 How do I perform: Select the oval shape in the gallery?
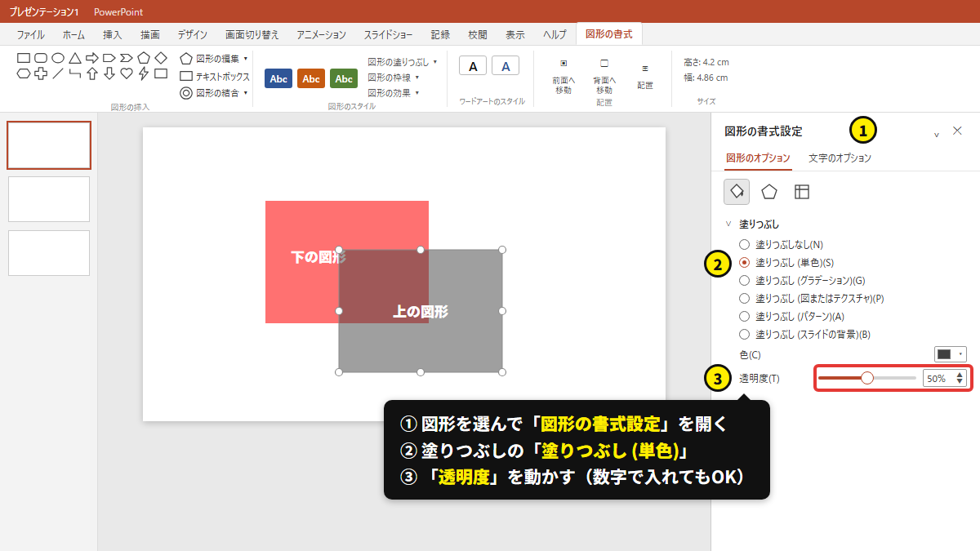coord(58,58)
